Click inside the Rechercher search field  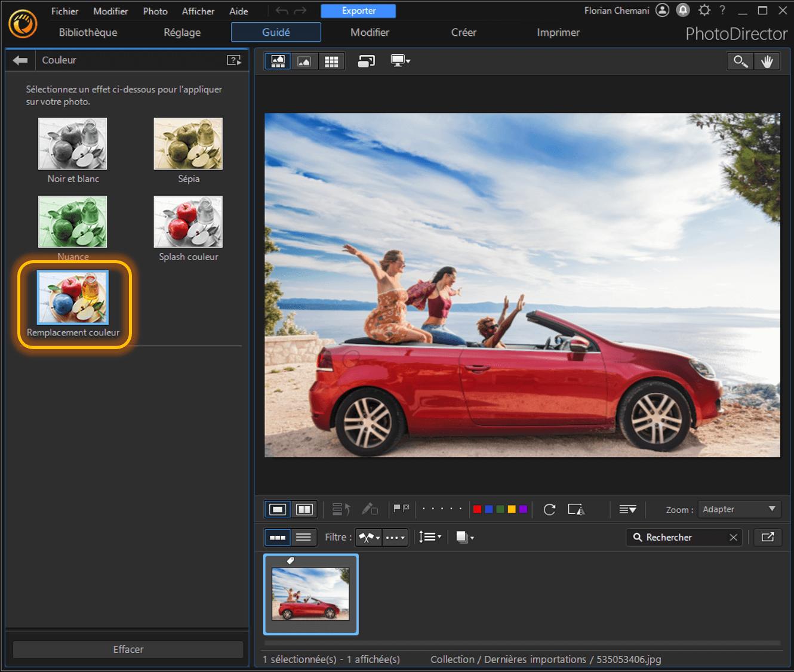tap(681, 537)
